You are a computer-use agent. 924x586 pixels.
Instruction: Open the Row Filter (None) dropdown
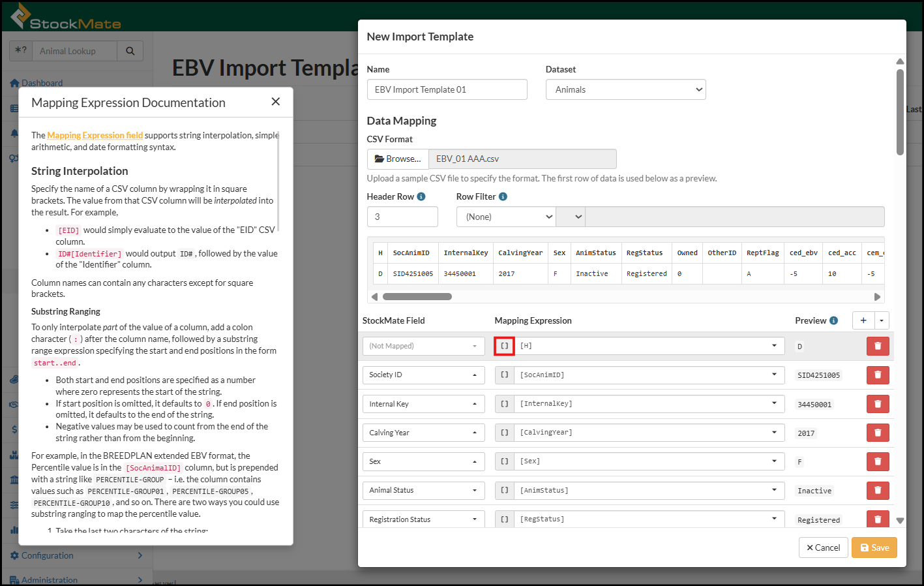click(x=506, y=217)
